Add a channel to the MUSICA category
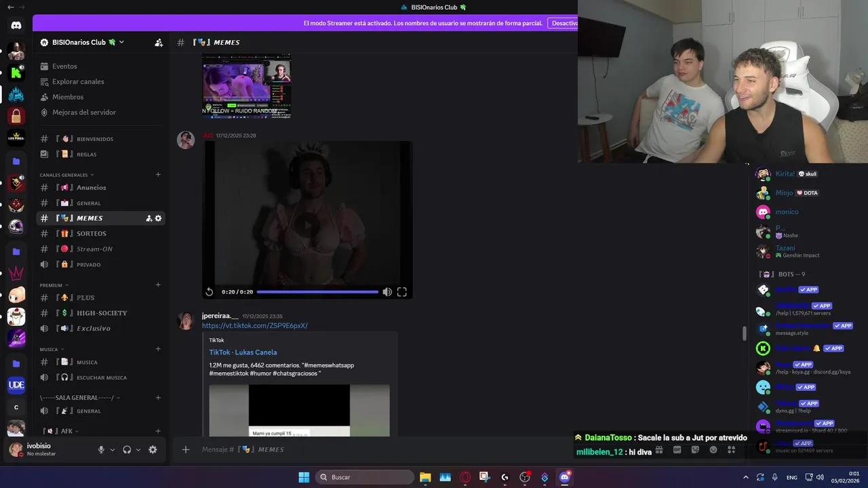 click(x=158, y=349)
